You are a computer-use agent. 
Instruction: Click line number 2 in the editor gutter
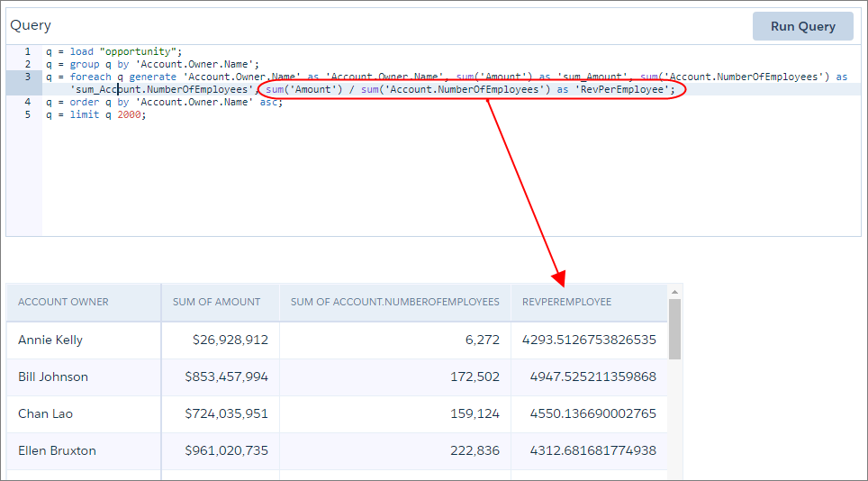[x=27, y=64]
